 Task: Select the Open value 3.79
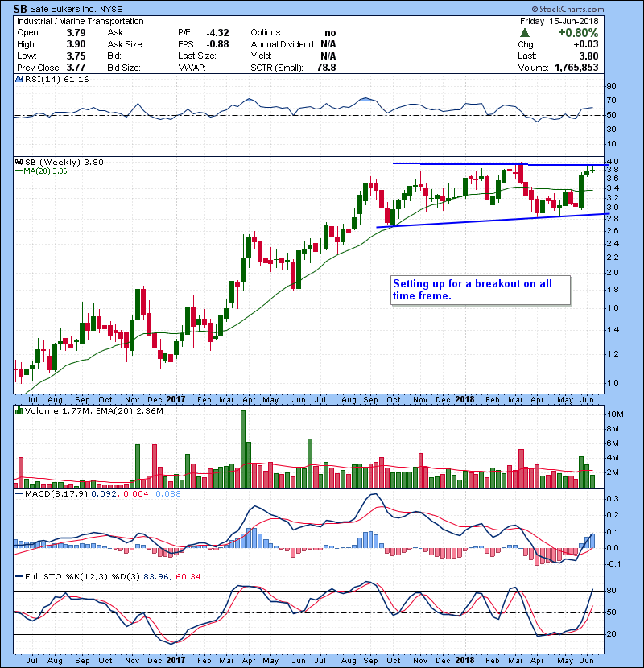pyautogui.click(x=76, y=33)
